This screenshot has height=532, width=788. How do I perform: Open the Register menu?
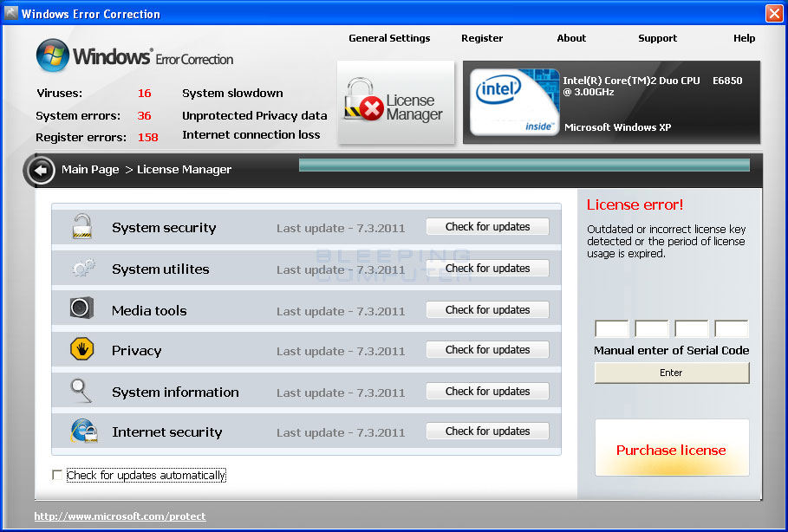click(482, 38)
